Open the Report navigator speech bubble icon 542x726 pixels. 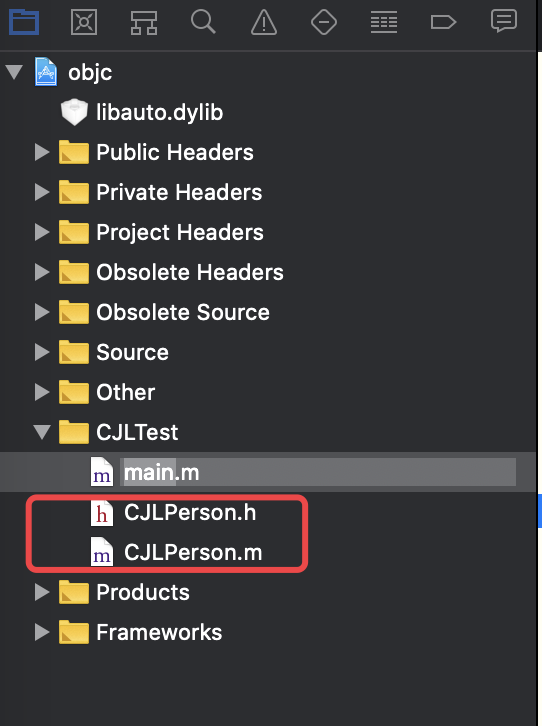(x=504, y=21)
